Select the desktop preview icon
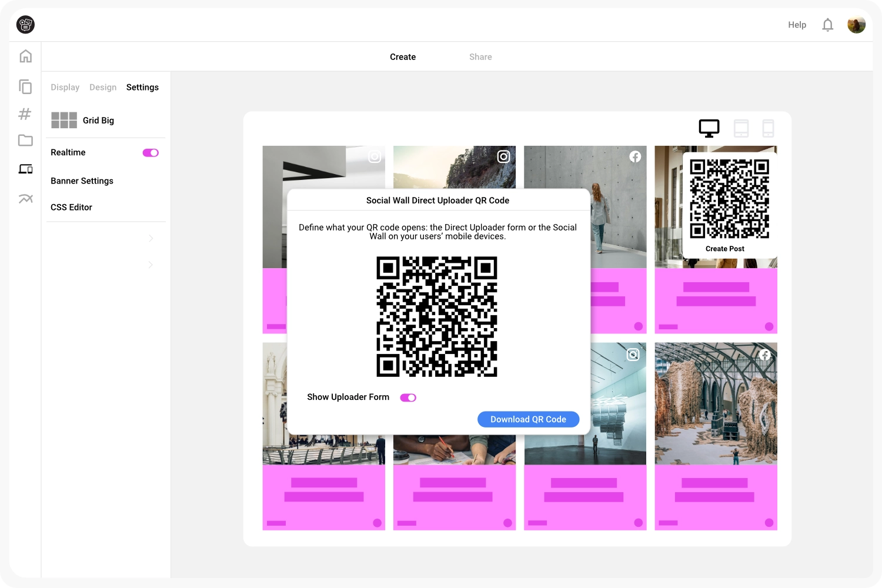The width and height of the screenshot is (882, 588). (x=709, y=127)
